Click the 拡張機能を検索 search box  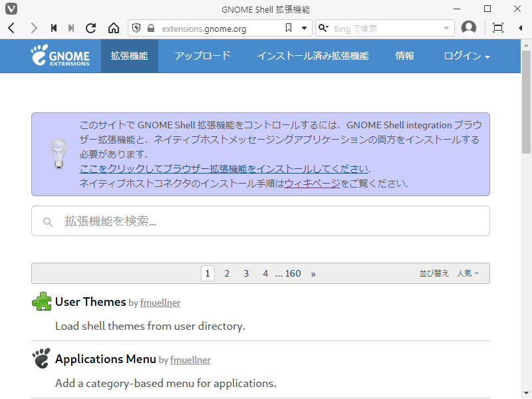(261, 221)
